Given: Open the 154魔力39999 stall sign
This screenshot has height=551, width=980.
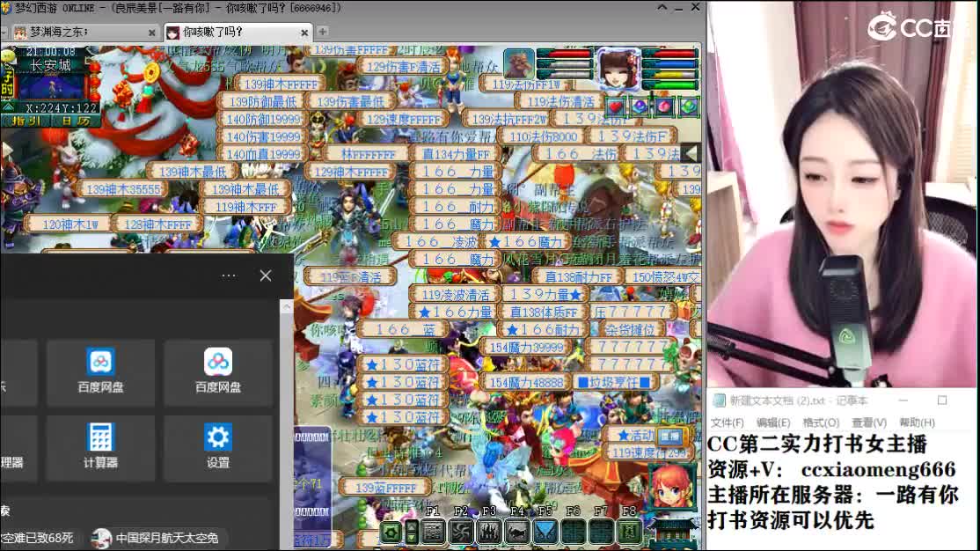Looking at the screenshot, I should point(526,347).
